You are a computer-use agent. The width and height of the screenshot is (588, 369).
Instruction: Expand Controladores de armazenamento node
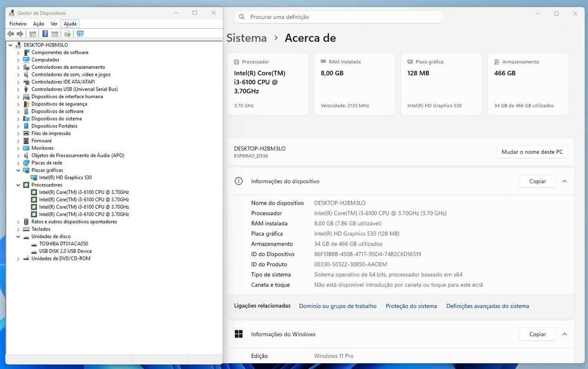tap(18, 68)
